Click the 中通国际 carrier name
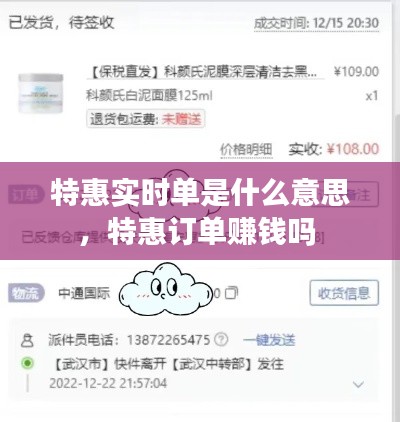 pos(84,293)
